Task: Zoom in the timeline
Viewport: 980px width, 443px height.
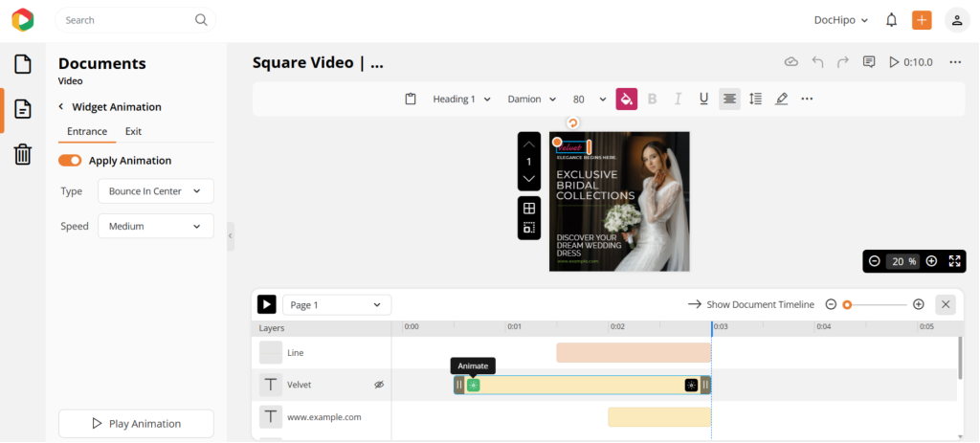Action: coord(918,305)
